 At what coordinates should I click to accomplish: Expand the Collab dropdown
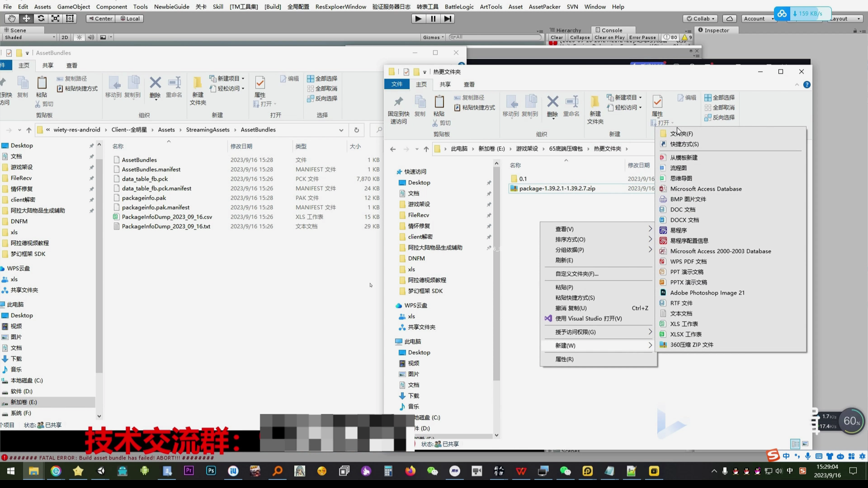(x=701, y=19)
